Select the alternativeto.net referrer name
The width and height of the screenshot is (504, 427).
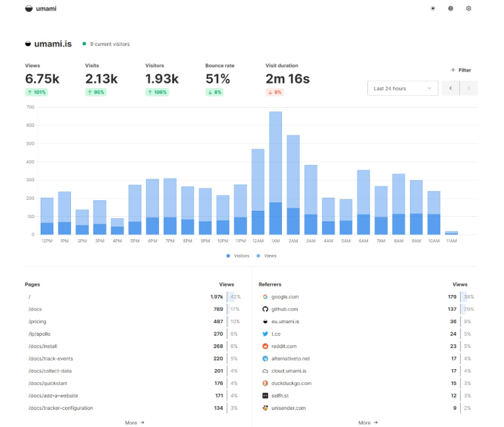click(x=290, y=359)
